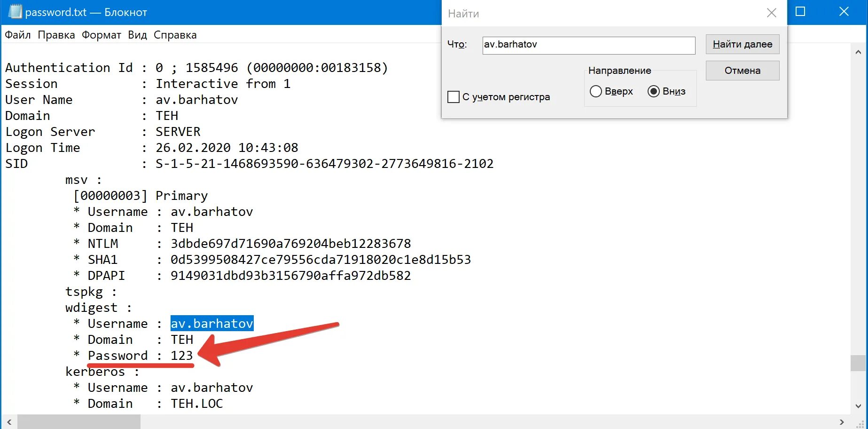Click the TEH.LOC kerberos domain text
The image size is (868, 429).
pos(197,404)
